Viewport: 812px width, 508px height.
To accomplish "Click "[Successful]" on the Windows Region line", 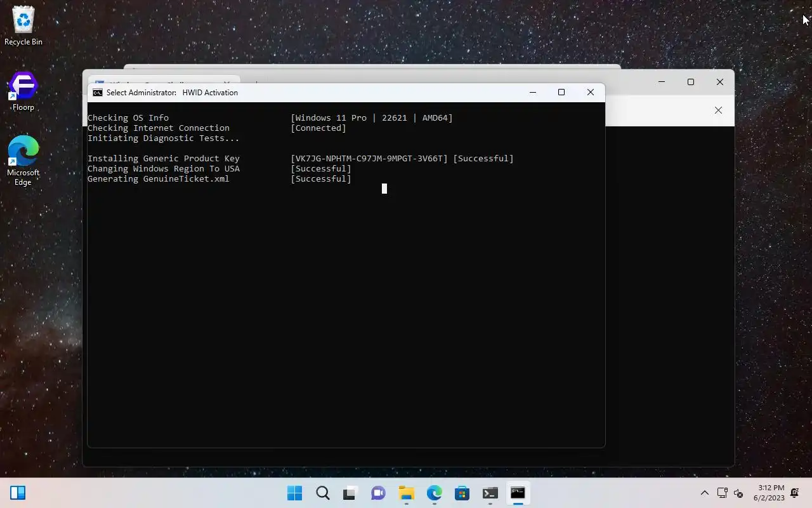I will coord(321,169).
